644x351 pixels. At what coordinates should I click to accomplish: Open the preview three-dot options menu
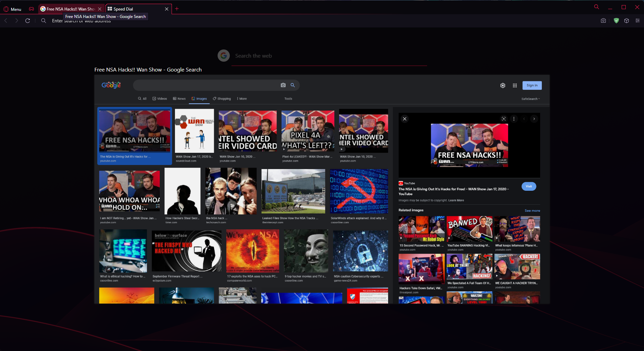coord(514,119)
